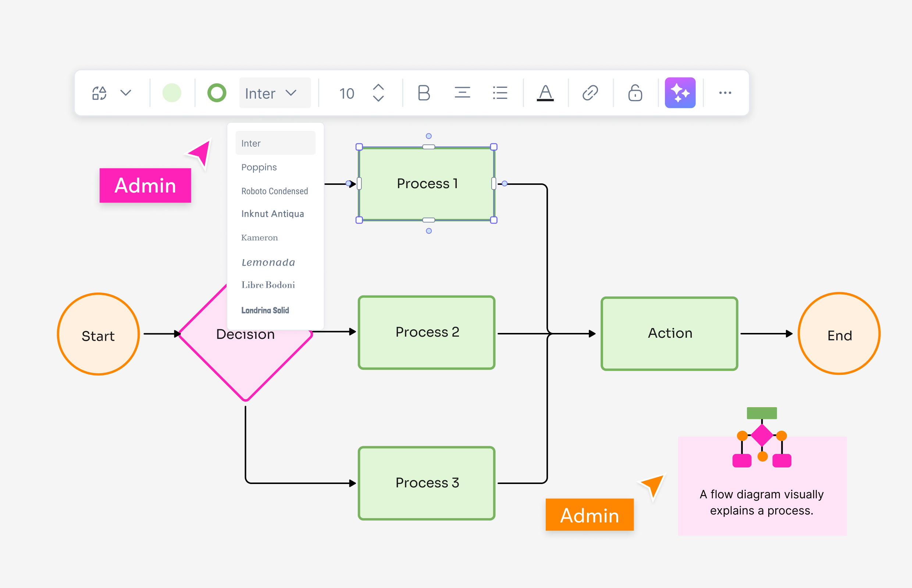This screenshot has width=912, height=588.
Task: Select the Process 2 box
Action: (427, 333)
